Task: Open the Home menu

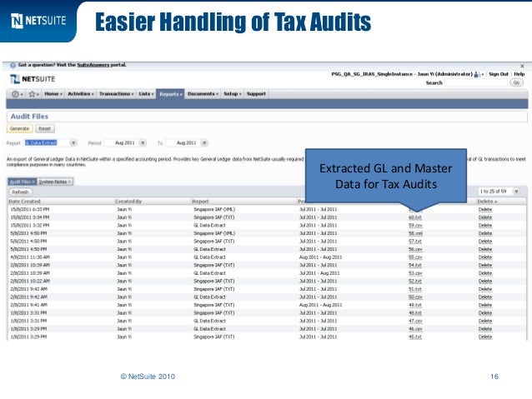Action: coord(53,94)
